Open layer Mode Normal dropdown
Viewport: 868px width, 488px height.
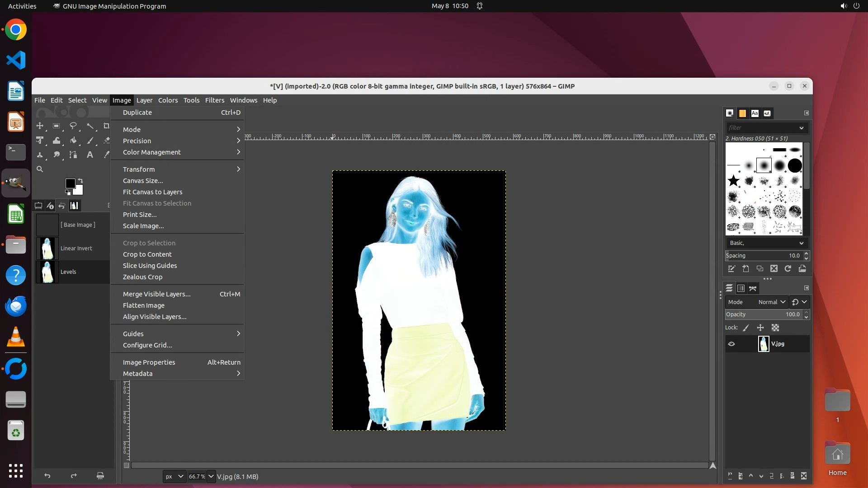coord(772,302)
